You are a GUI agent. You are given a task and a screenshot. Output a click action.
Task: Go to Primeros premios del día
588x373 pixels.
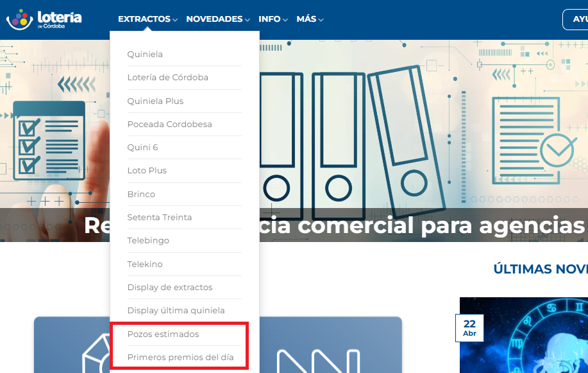(180, 358)
